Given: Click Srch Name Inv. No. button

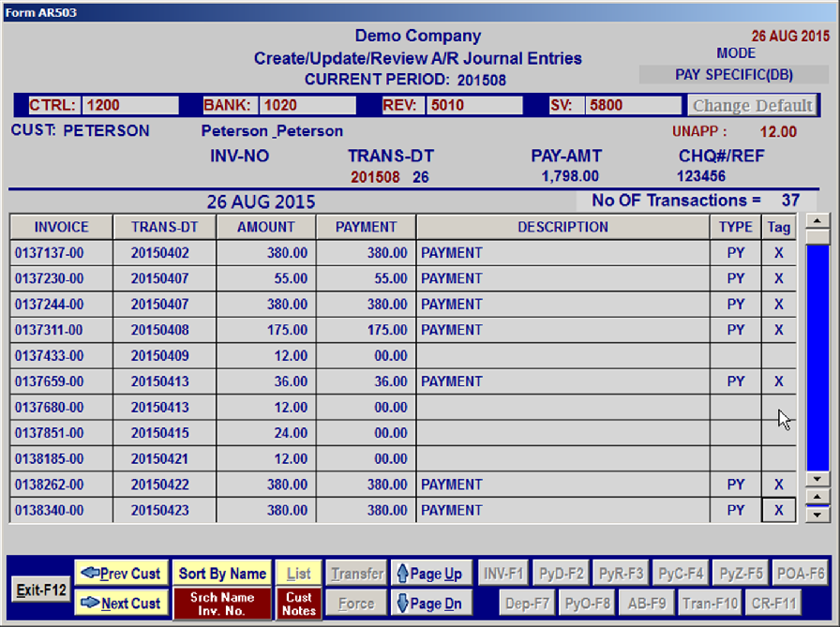Looking at the screenshot, I should tap(222, 604).
